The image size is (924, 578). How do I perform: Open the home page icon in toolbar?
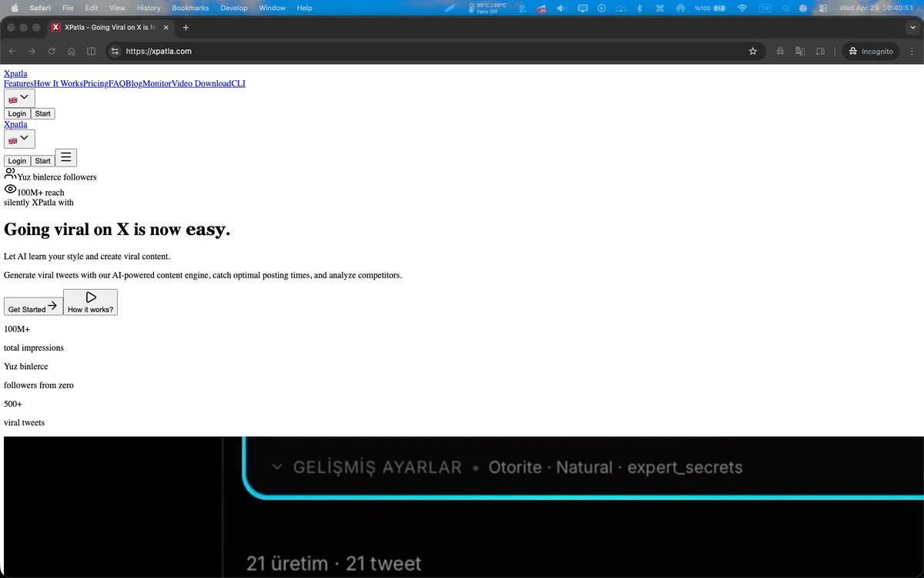click(71, 51)
